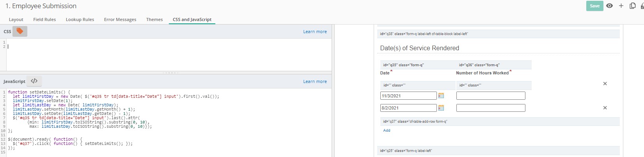The height and width of the screenshot is (157, 644).
Task: Go to the Error Messages tab
Action: (120, 19)
